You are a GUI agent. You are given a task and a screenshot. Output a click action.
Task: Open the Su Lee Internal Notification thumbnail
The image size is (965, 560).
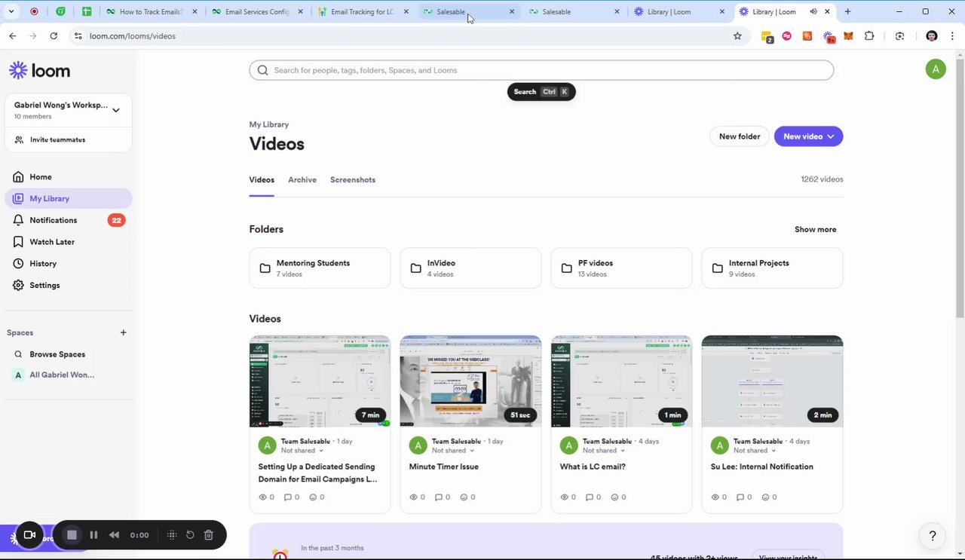pyautogui.click(x=772, y=381)
